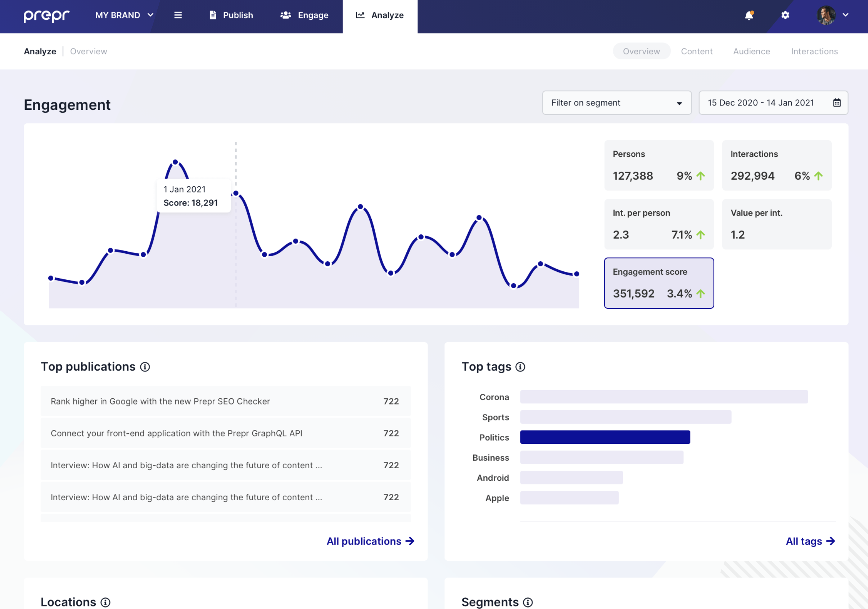The image size is (868, 609).
Task: Open settings gear icon
Action: (x=785, y=15)
